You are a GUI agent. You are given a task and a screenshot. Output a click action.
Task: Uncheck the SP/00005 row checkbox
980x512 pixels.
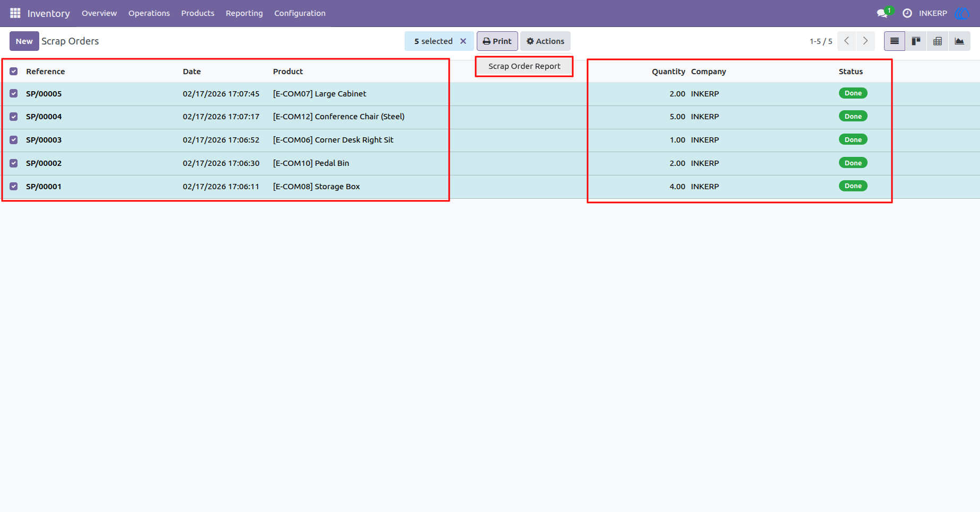[x=14, y=94]
